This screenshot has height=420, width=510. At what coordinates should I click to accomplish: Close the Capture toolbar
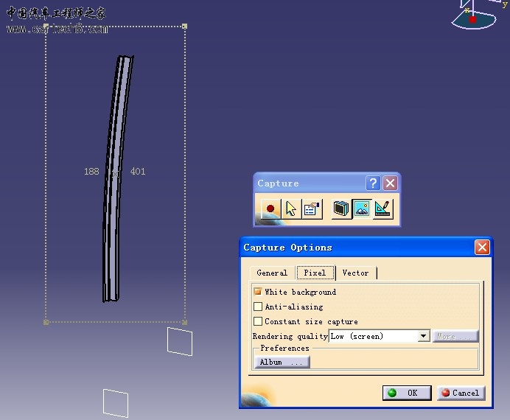coord(390,183)
